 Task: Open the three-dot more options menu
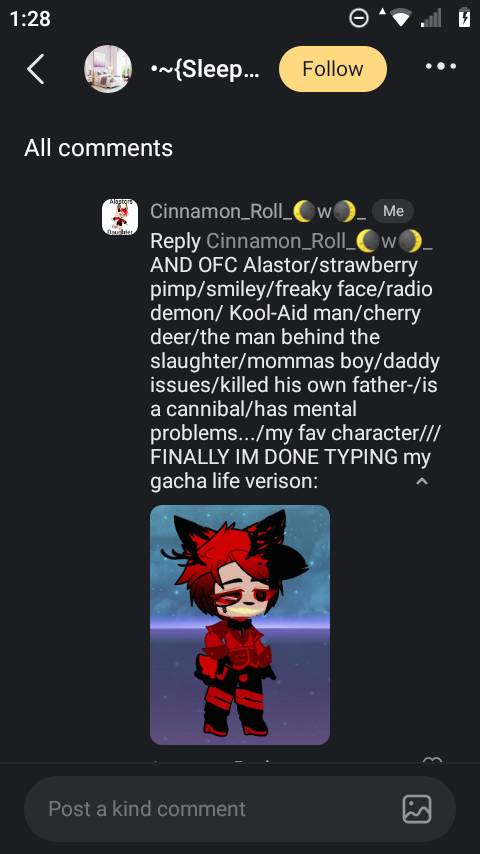coord(441,66)
